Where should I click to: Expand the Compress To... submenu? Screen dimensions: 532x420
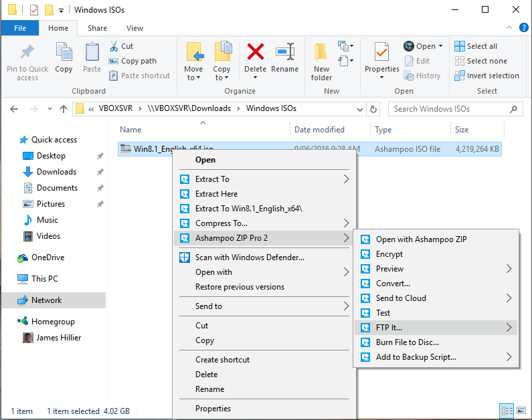[x=346, y=223]
